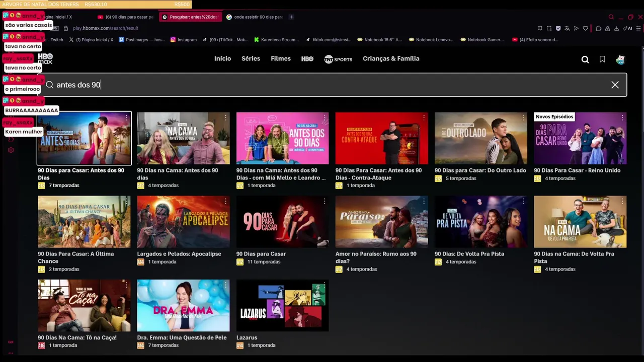Switch to 'onde assistir 90 dias' Google tab

coord(255,17)
